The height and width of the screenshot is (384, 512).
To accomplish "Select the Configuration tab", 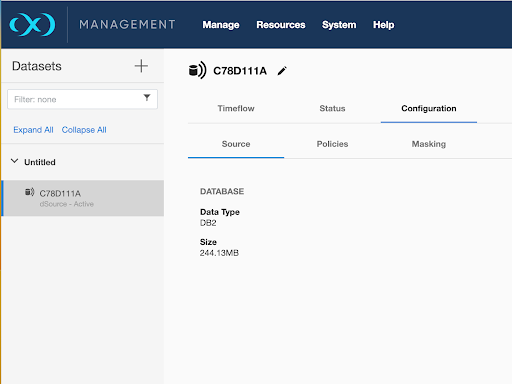I will point(429,108).
